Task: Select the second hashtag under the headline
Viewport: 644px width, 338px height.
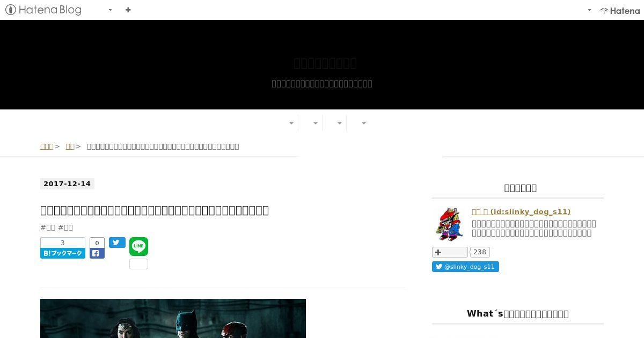Action: point(65,227)
